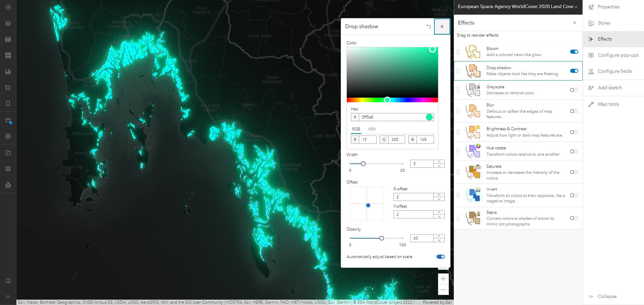The image size is (644, 305).
Task: Select the RGB color tab
Action: point(356,129)
